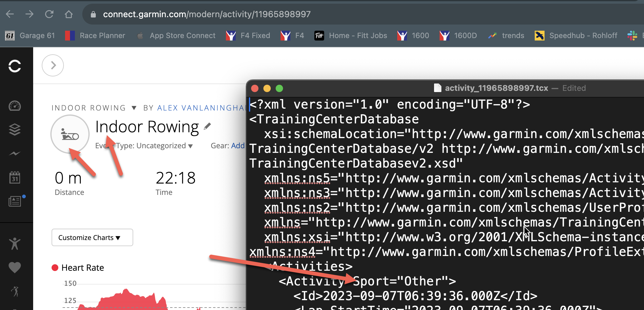Screen dimensions: 644x310
Task: Click the xsi:schemaLocation attribute line
Action: [x=454, y=134]
